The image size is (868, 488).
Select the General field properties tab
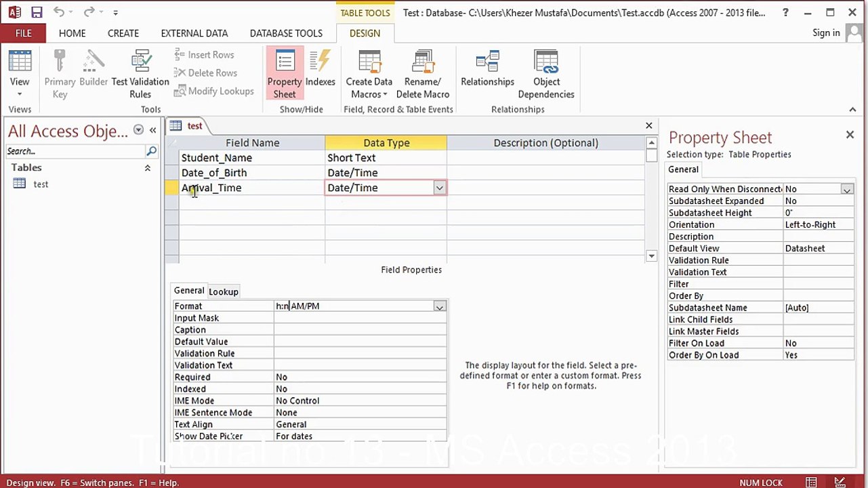point(189,291)
